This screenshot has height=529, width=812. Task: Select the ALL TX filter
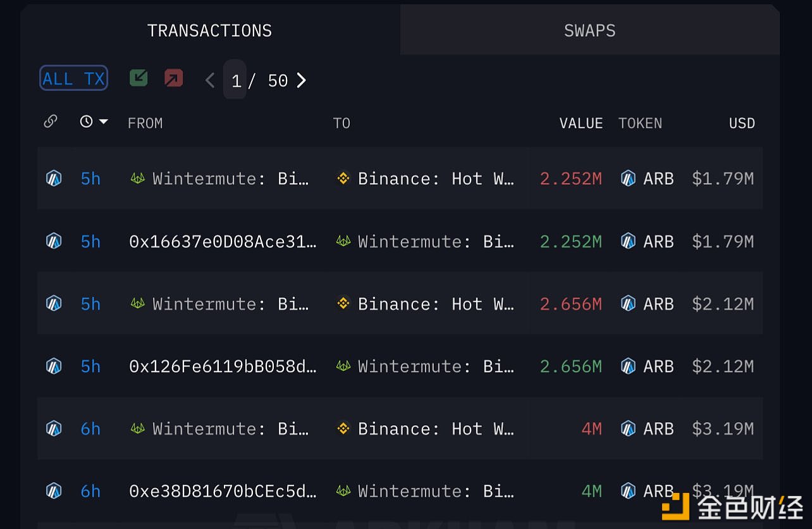click(x=73, y=78)
